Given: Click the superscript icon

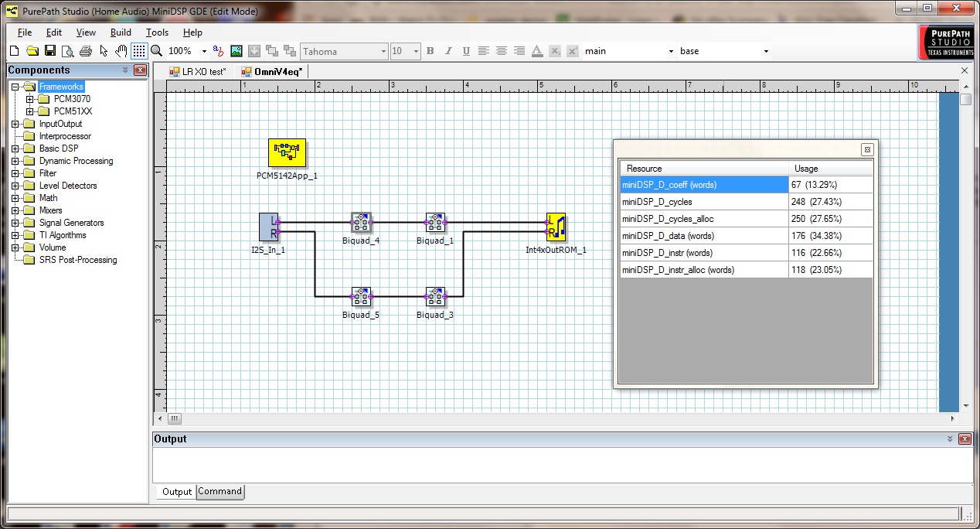Looking at the screenshot, I should (x=573, y=51).
